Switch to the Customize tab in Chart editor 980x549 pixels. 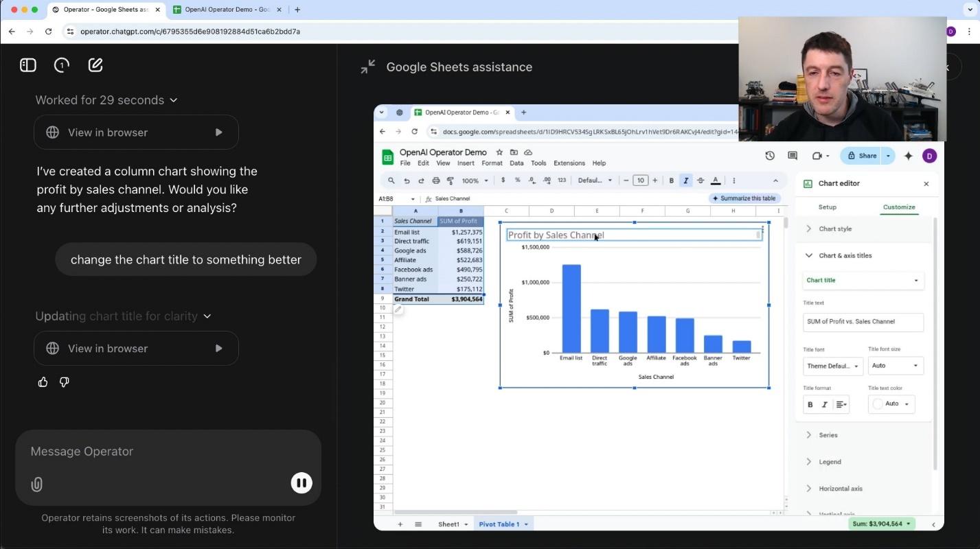click(x=899, y=207)
